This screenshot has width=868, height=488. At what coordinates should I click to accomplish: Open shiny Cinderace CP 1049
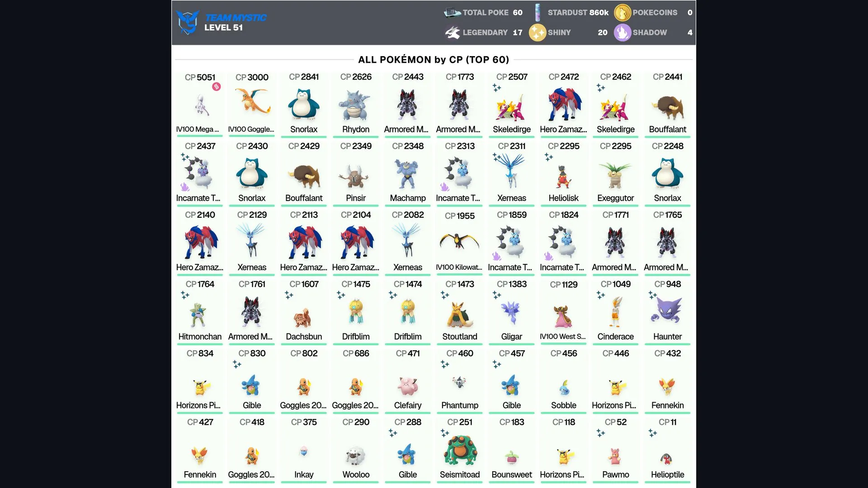pos(616,312)
